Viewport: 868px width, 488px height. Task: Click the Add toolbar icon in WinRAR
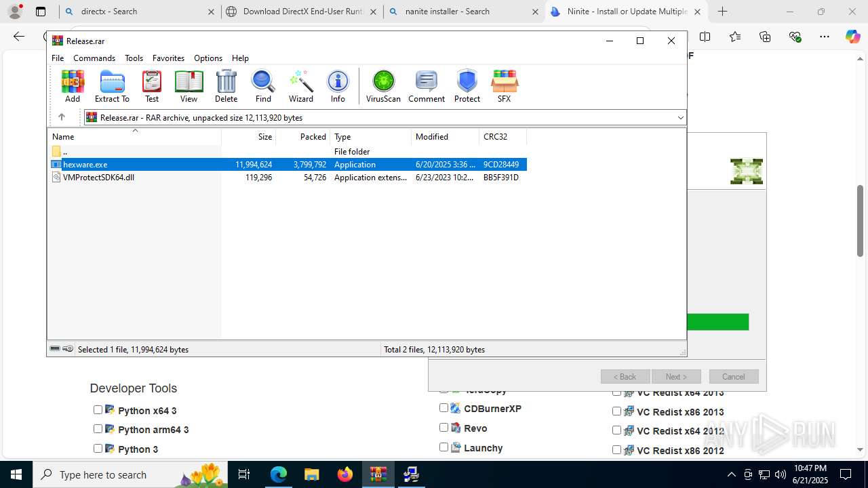tap(73, 86)
